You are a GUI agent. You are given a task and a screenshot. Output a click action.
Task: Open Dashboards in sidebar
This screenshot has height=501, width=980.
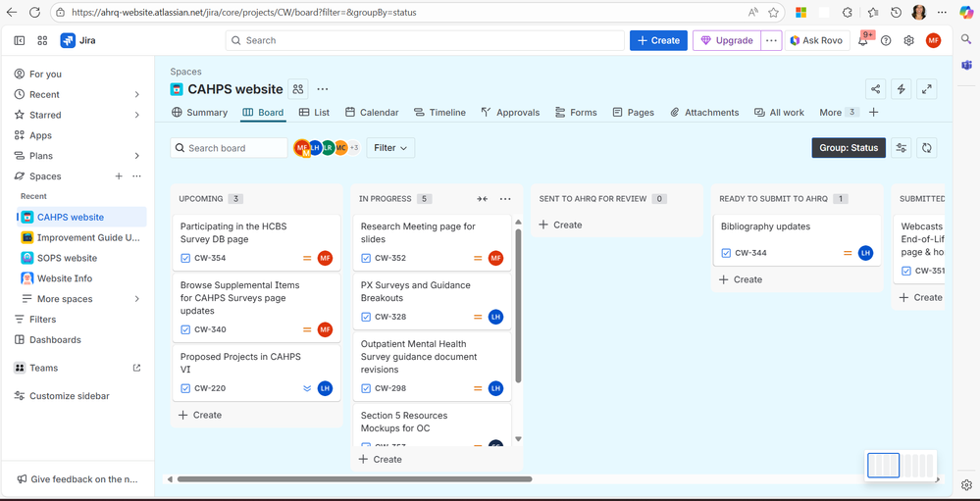tap(55, 340)
